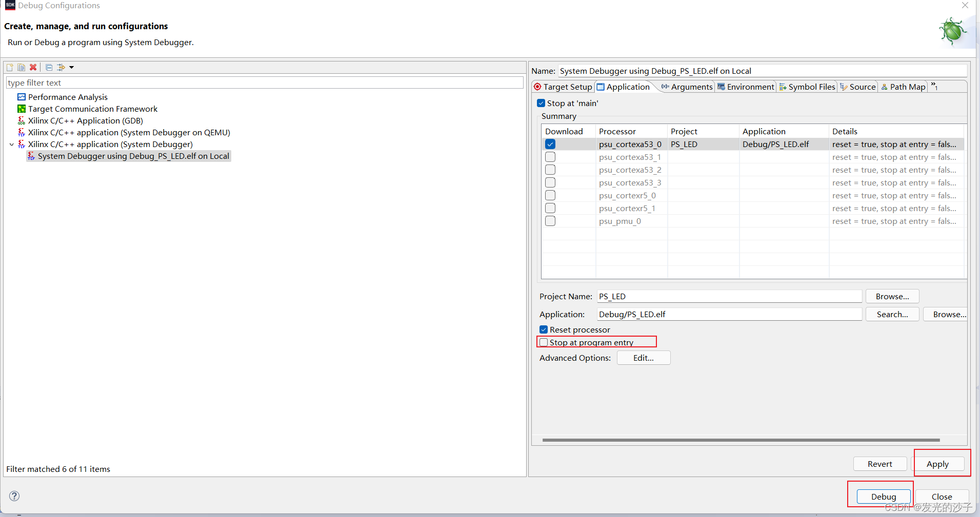Viewport: 980px width, 517px height.
Task: Show hidden tabs via overflow chevron
Action: click(x=934, y=86)
